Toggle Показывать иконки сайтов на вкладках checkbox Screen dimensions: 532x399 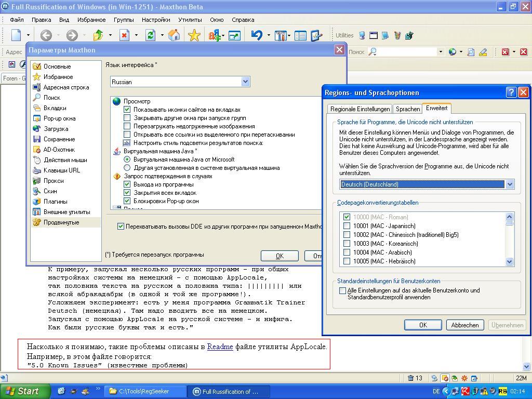127,110
